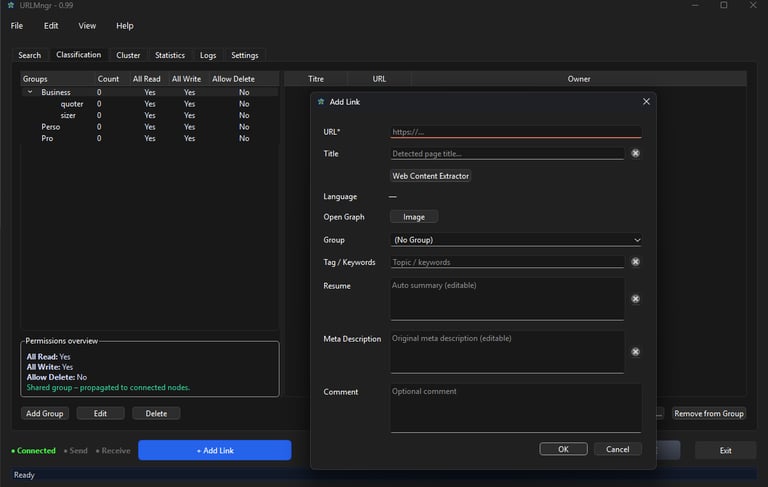Clear the Title field with its X icon
The height and width of the screenshot is (487, 768).
635,153
